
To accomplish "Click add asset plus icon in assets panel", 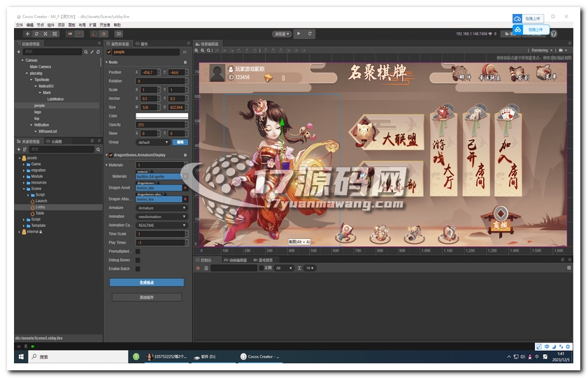I will pos(19,150).
